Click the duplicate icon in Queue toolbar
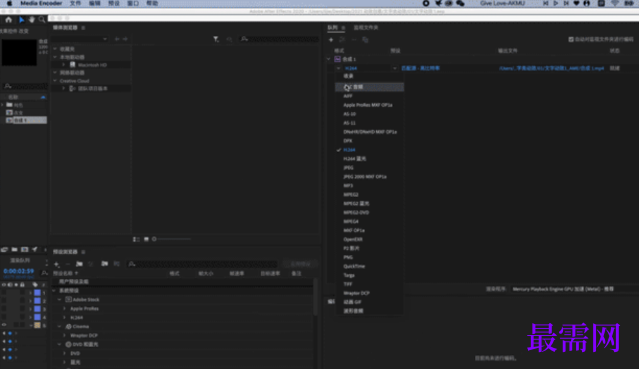This screenshot has height=369, width=639. pos(365,40)
